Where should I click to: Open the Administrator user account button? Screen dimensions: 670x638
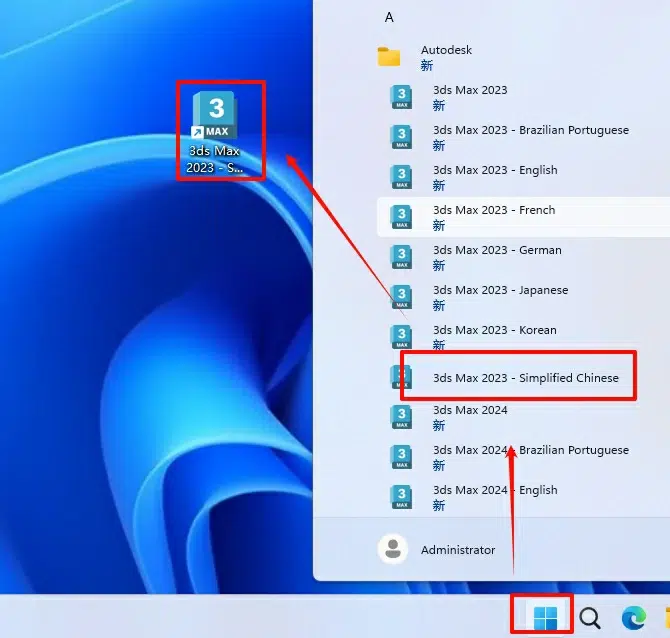[457, 550]
